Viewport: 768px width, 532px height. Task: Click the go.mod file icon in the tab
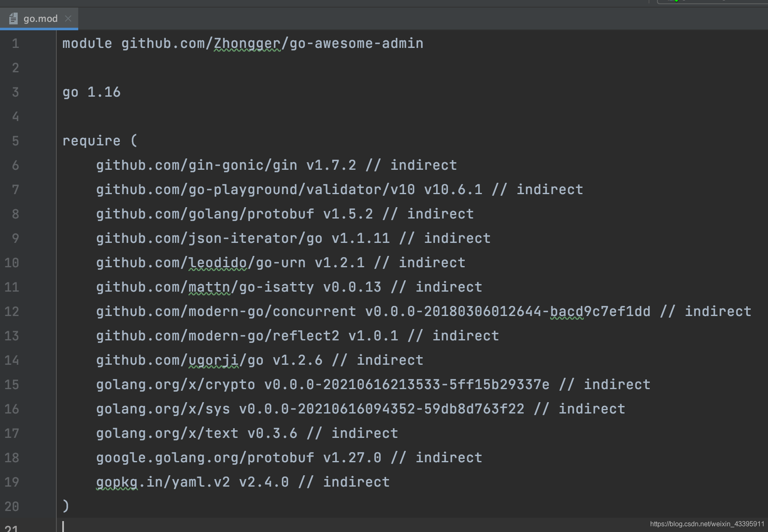[x=13, y=18]
